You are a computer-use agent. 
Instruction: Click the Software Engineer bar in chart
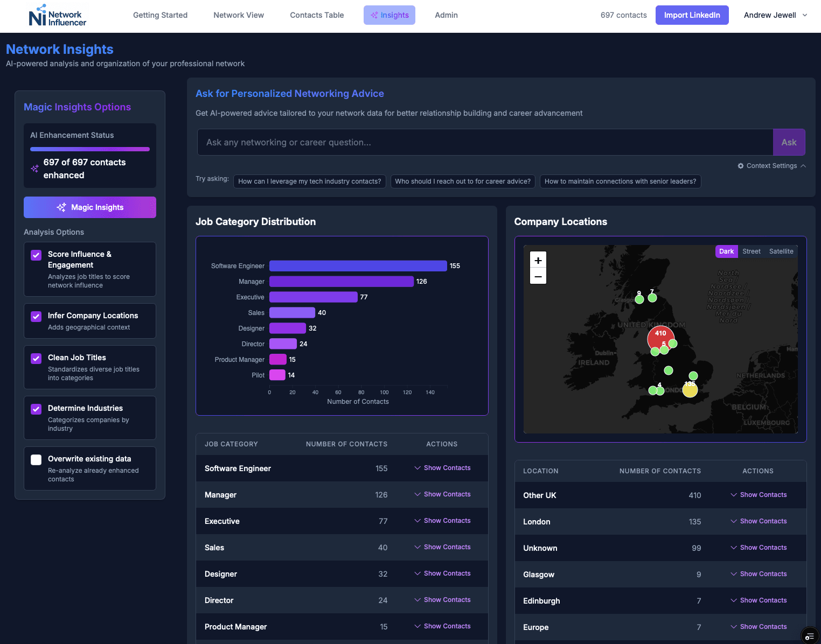(358, 266)
